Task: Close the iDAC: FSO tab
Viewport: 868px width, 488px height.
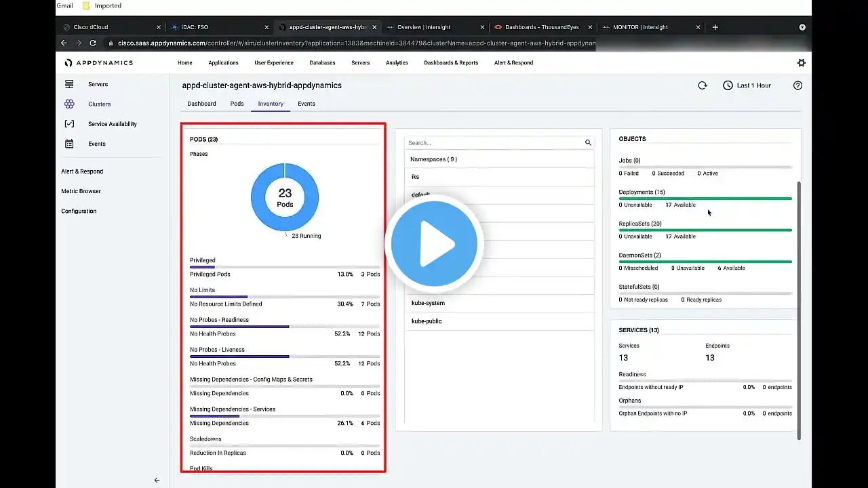Action: 267,27
